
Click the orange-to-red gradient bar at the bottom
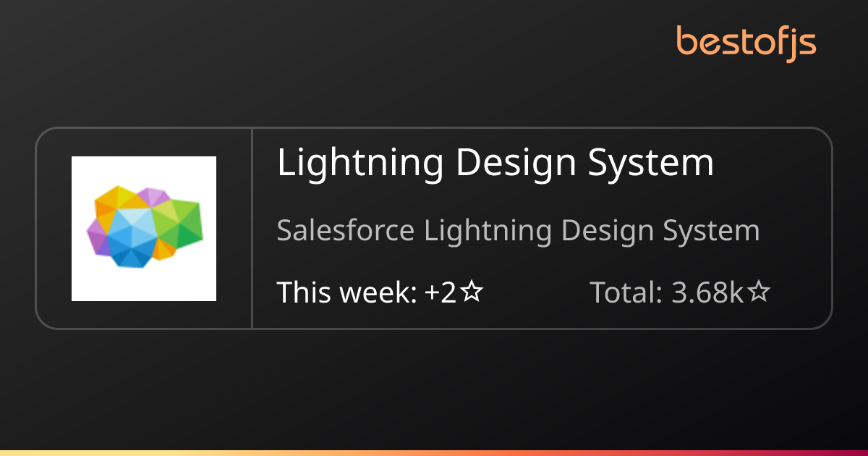[434, 452]
